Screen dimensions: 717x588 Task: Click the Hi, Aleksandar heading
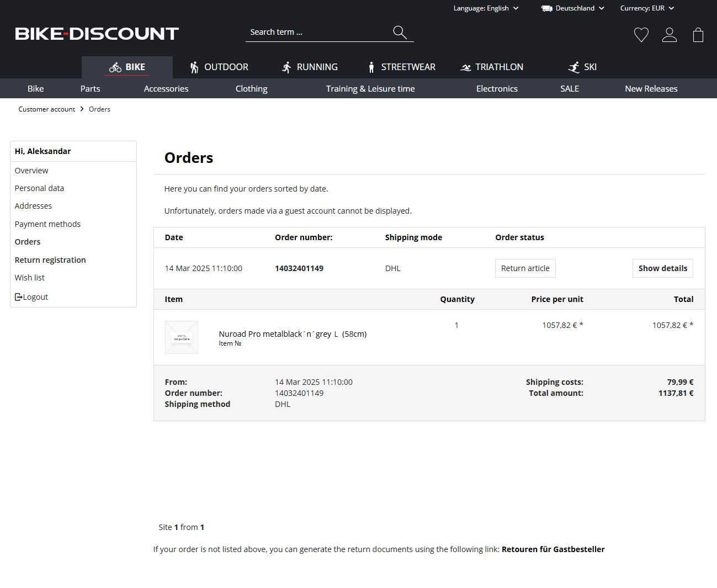[x=43, y=151]
